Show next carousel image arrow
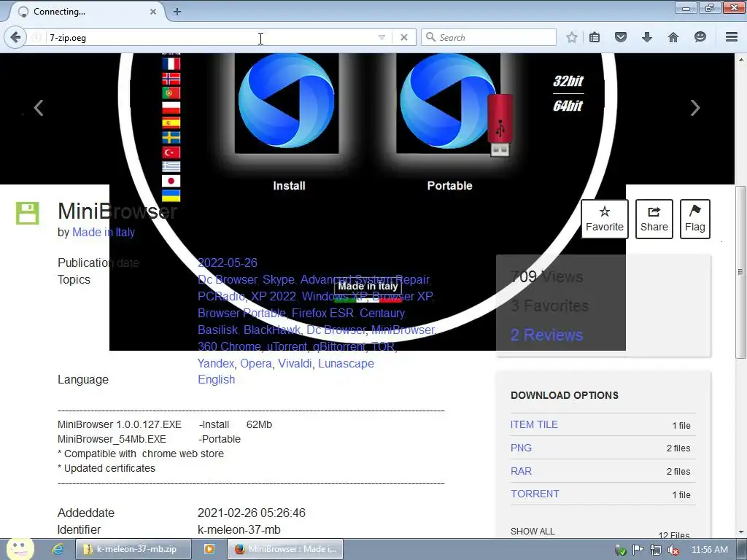 tap(695, 108)
